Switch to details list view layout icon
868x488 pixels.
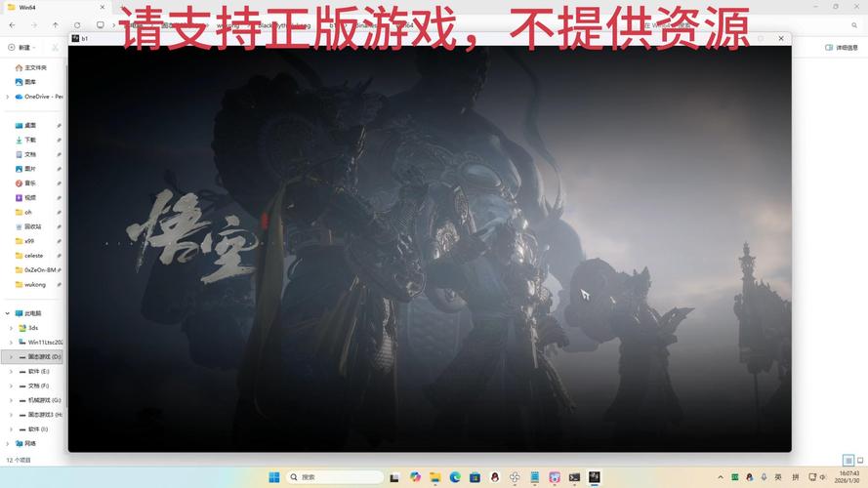848,460
